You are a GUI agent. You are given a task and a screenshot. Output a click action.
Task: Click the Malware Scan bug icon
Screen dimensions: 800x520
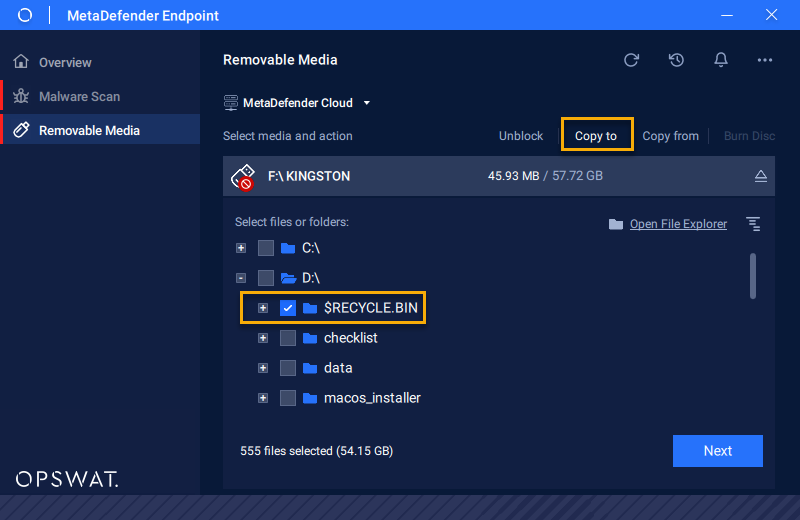point(21,96)
